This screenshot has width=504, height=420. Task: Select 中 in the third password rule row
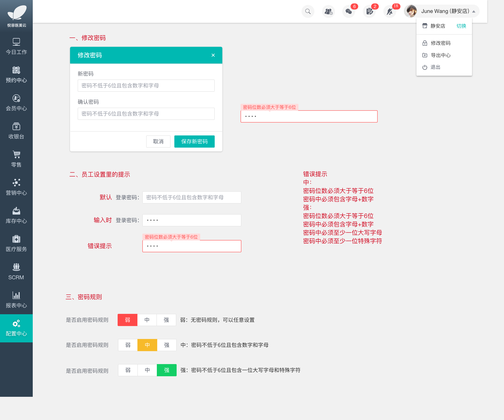[147, 370]
